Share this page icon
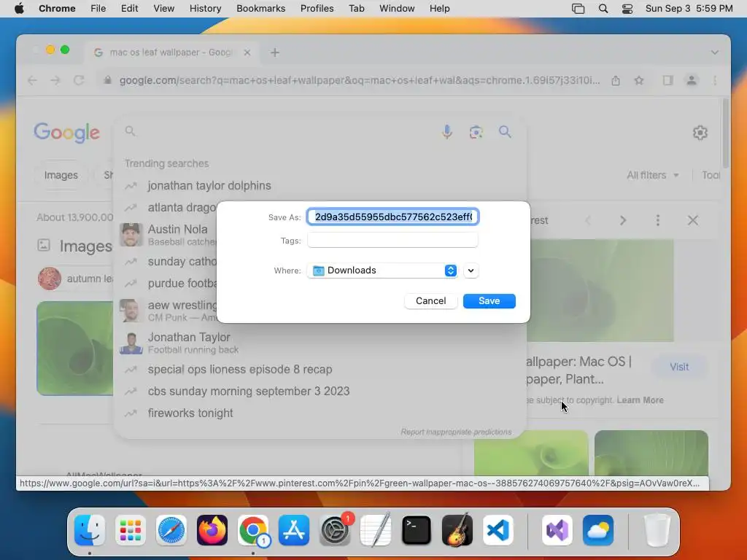The height and width of the screenshot is (560, 747). pyautogui.click(x=616, y=80)
